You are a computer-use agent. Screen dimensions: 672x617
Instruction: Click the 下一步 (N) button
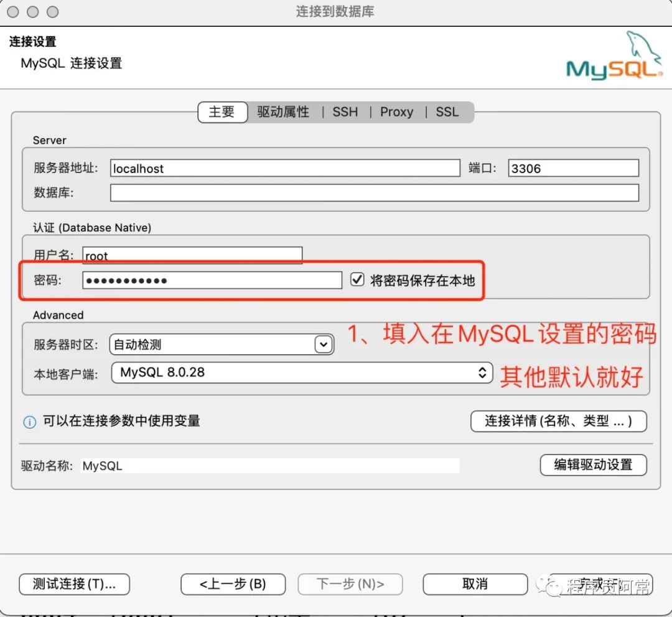coord(350,584)
